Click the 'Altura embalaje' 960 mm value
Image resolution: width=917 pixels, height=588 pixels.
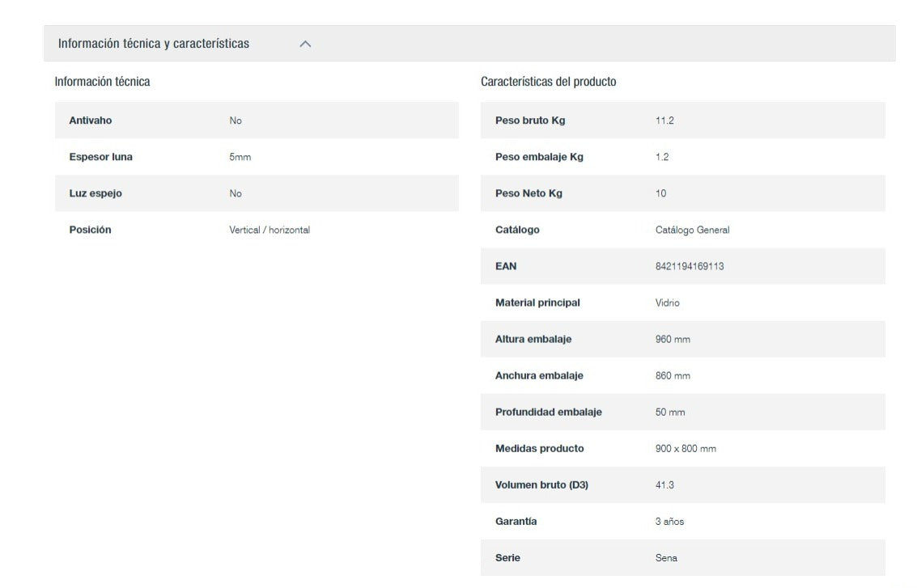pyautogui.click(x=673, y=339)
